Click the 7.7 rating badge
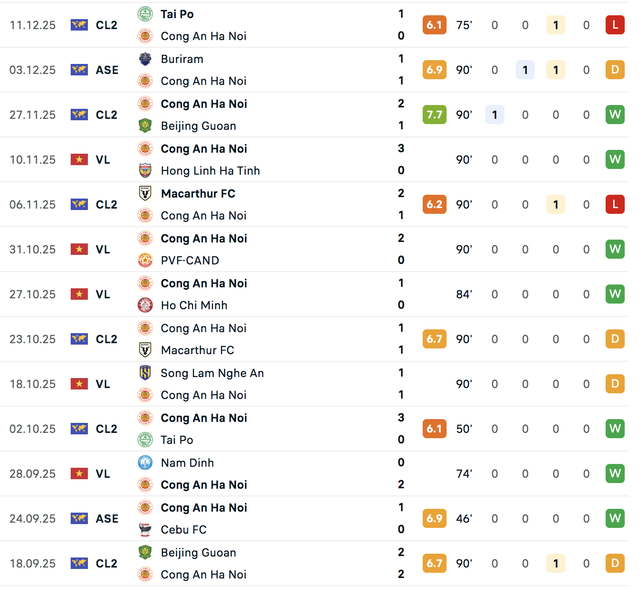Screen dimensions: 640x589 coord(434,115)
